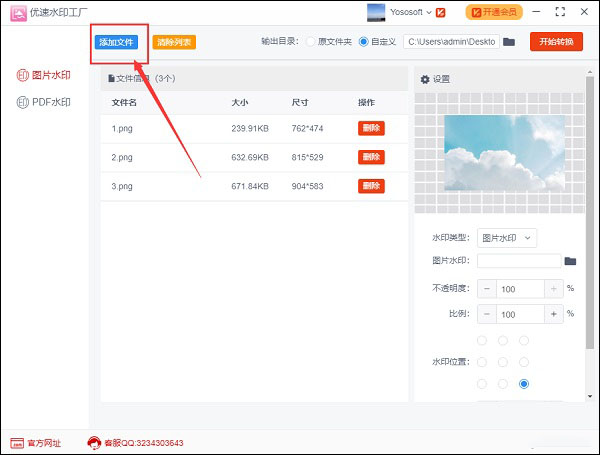The width and height of the screenshot is (600, 455).
Task: Select top-left watermark position
Action: tap(482, 341)
